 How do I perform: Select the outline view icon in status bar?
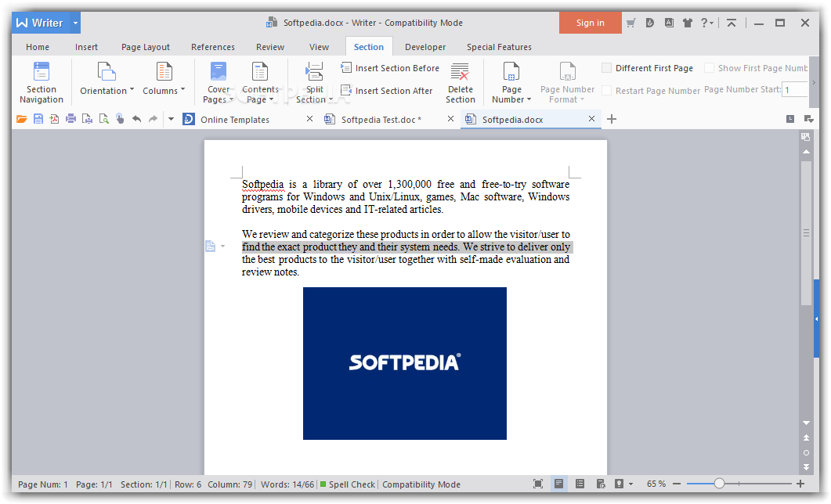click(580, 484)
